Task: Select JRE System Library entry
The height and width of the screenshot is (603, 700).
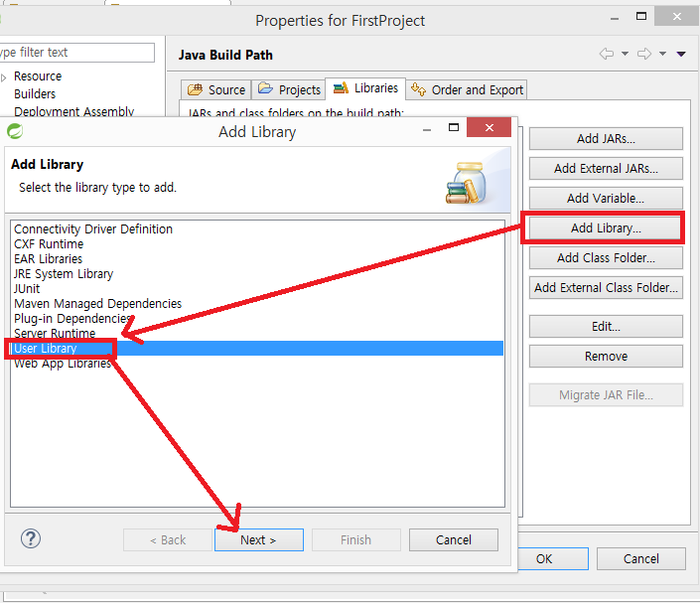Action: click(x=64, y=273)
